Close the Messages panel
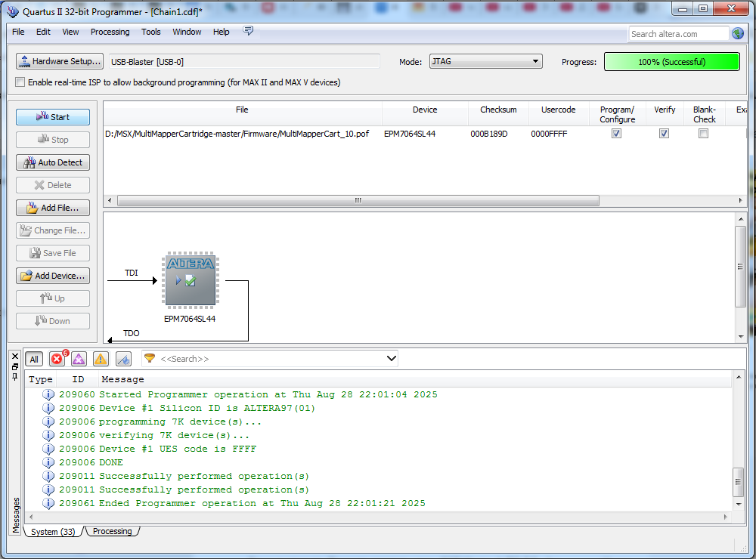The image size is (756, 559). tap(15, 356)
